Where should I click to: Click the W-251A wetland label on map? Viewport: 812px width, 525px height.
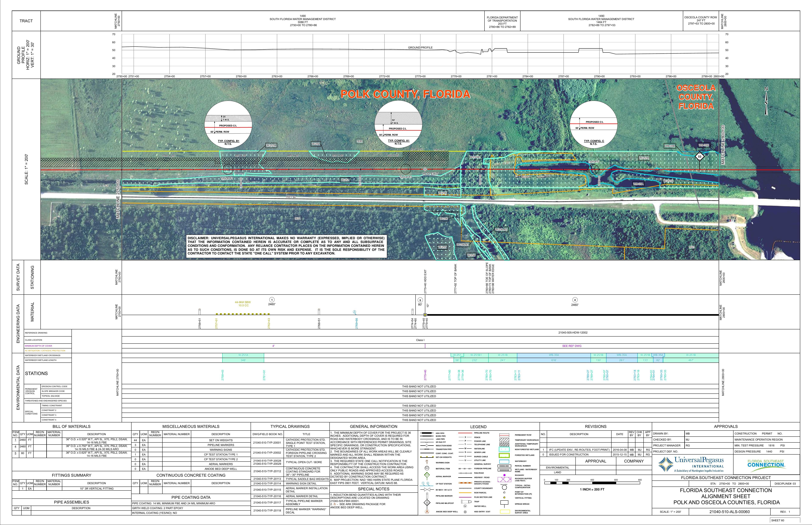[x=271, y=146]
